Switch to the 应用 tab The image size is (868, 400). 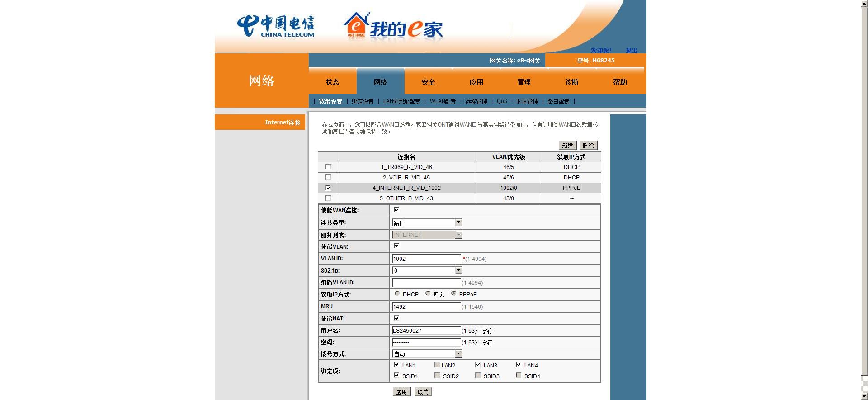(x=476, y=82)
